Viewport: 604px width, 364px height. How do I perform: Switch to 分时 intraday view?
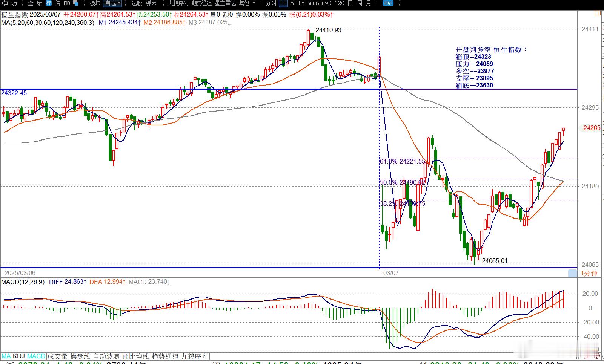(x=271, y=3)
